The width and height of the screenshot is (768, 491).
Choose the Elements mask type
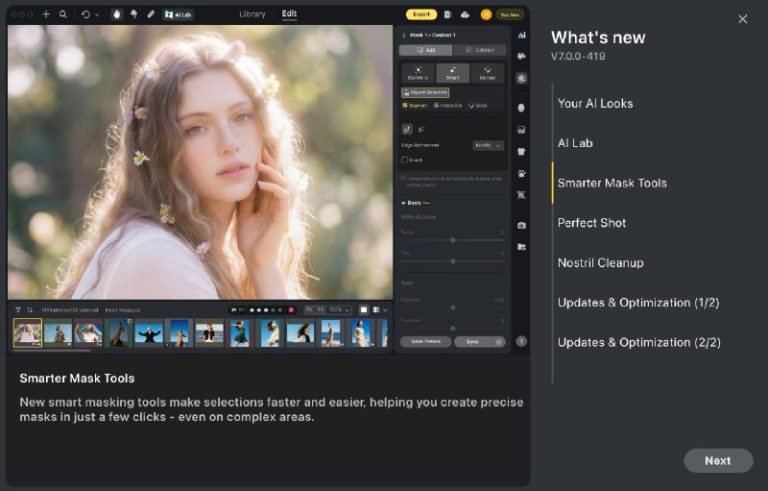pyautogui.click(x=418, y=74)
